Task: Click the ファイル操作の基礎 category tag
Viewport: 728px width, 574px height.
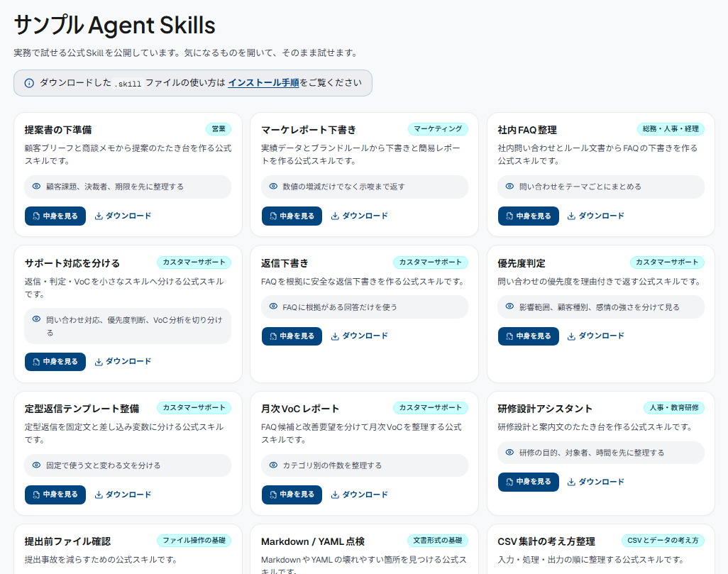Action: [x=194, y=541]
